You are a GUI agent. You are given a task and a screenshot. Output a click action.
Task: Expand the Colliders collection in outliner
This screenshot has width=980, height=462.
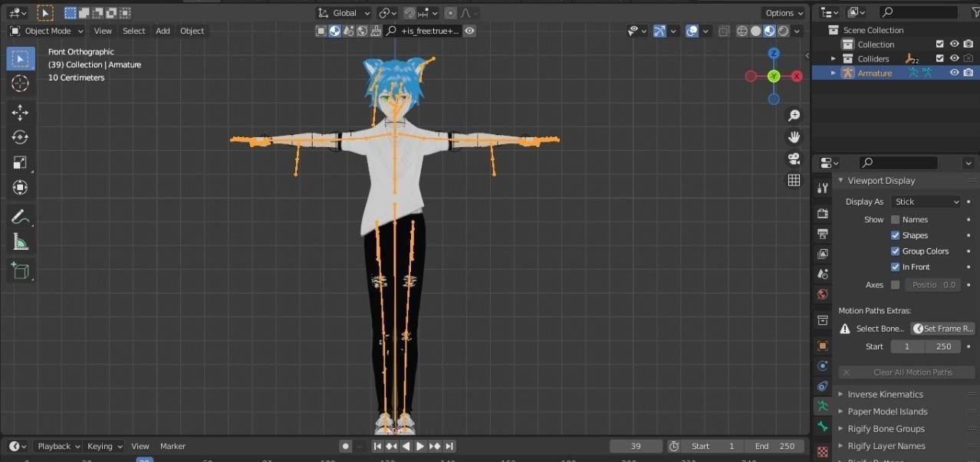pos(834,58)
